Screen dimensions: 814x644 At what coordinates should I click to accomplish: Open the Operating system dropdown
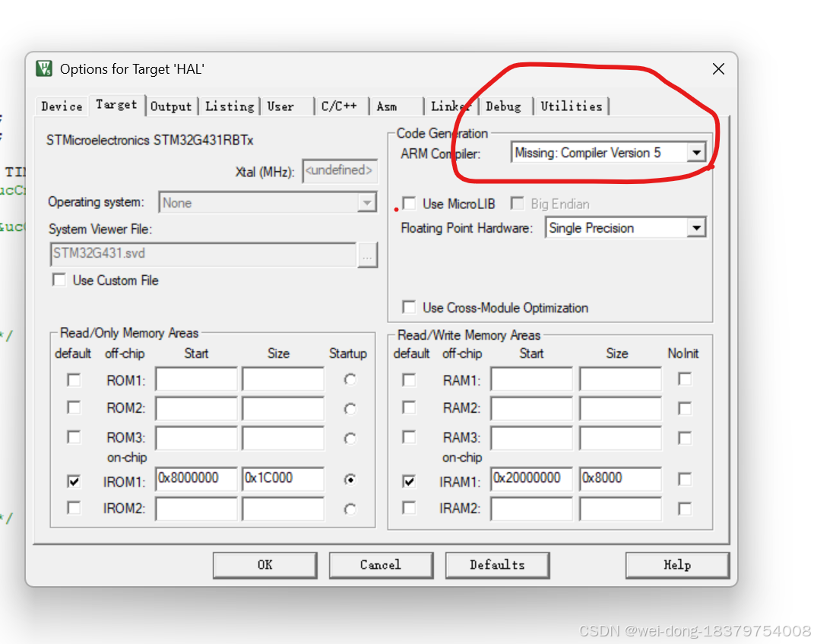pos(367,202)
